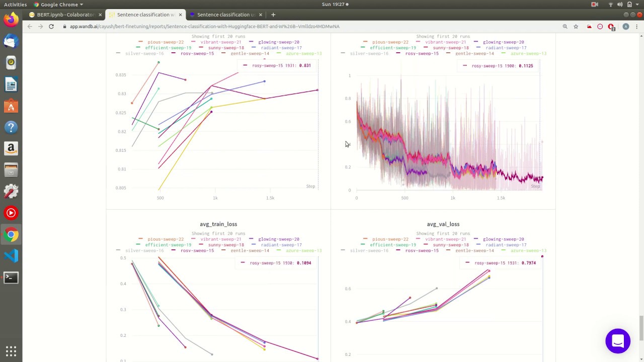The height and width of the screenshot is (362, 644).
Task: Close the active wandb report tab
Action: pos(180,15)
